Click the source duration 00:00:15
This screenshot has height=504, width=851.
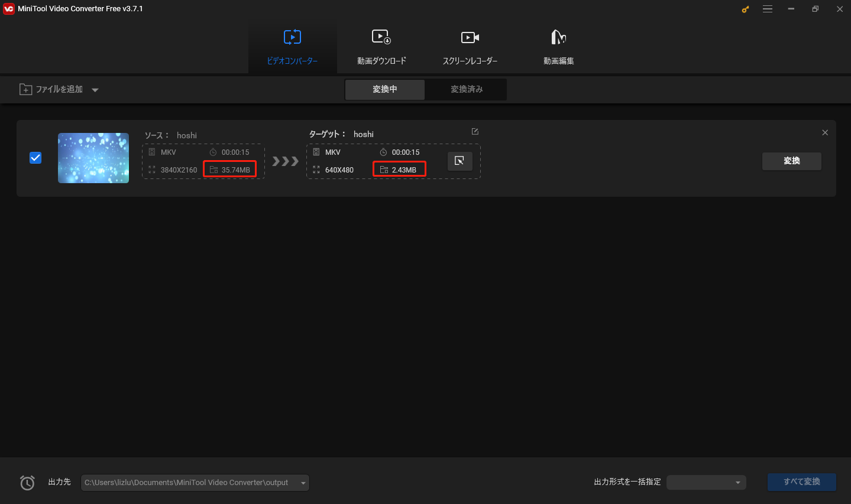235,152
